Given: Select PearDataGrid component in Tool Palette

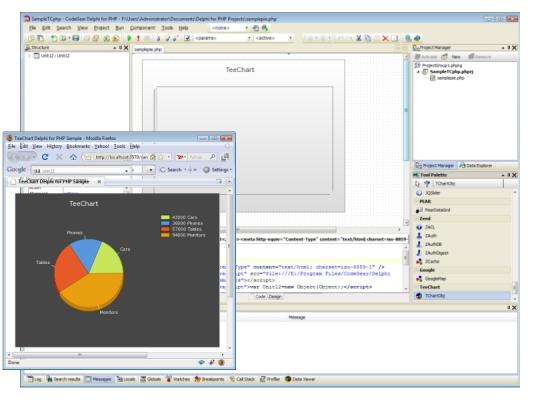Looking at the screenshot, I should pyautogui.click(x=462, y=210).
